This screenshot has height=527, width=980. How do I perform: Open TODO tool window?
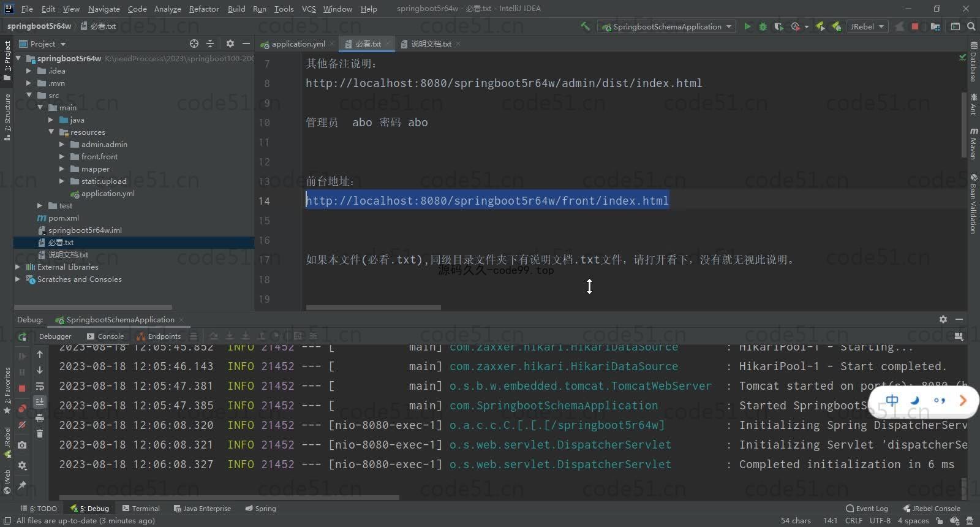[39, 509]
